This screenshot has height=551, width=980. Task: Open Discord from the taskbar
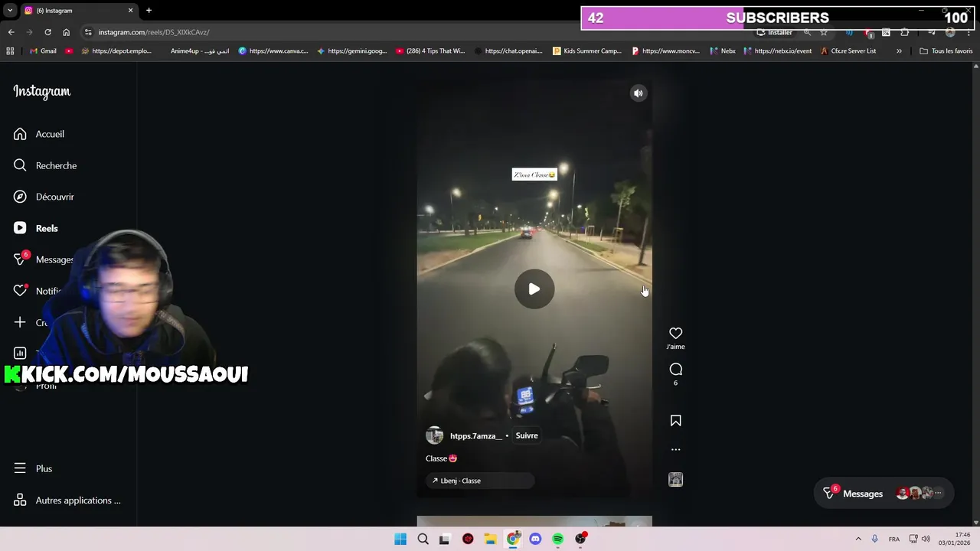pos(535,539)
